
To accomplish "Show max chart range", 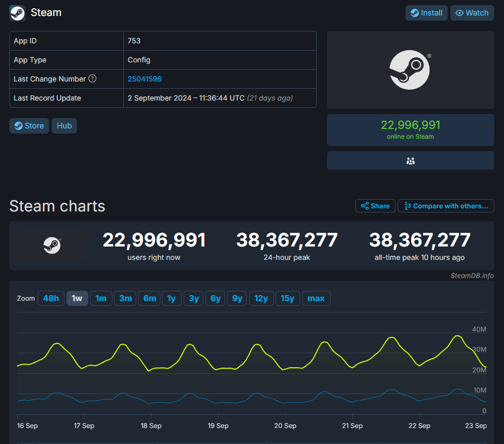I will (x=316, y=298).
